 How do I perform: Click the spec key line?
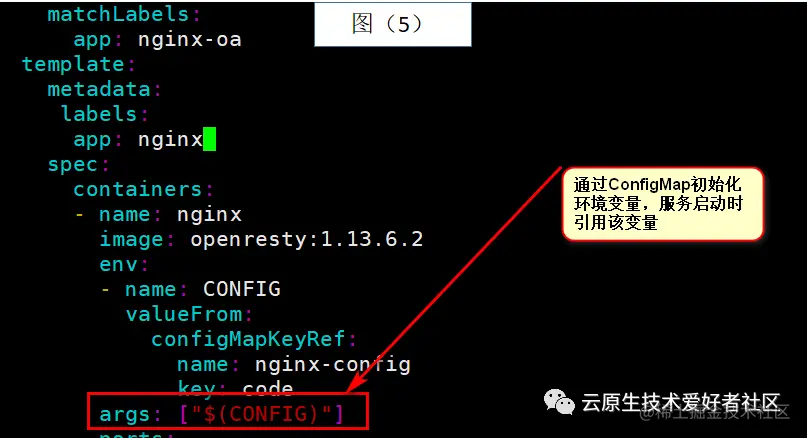coord(79,165)
